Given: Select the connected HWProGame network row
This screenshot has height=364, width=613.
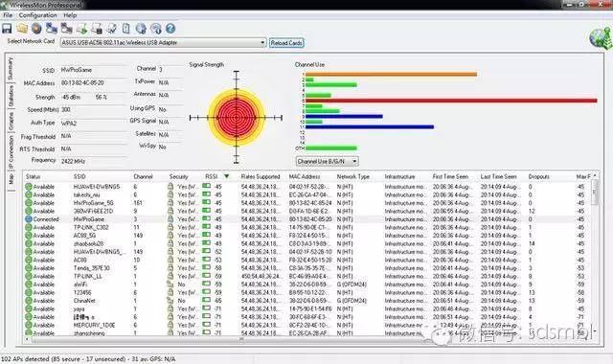Looking at the screenshot, I should click(x=308, y=219).
